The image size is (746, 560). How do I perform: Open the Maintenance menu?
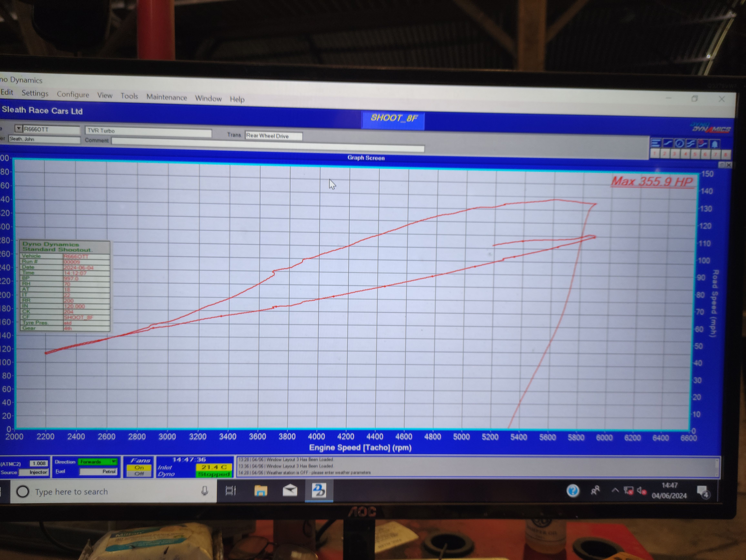coord(167,97)
